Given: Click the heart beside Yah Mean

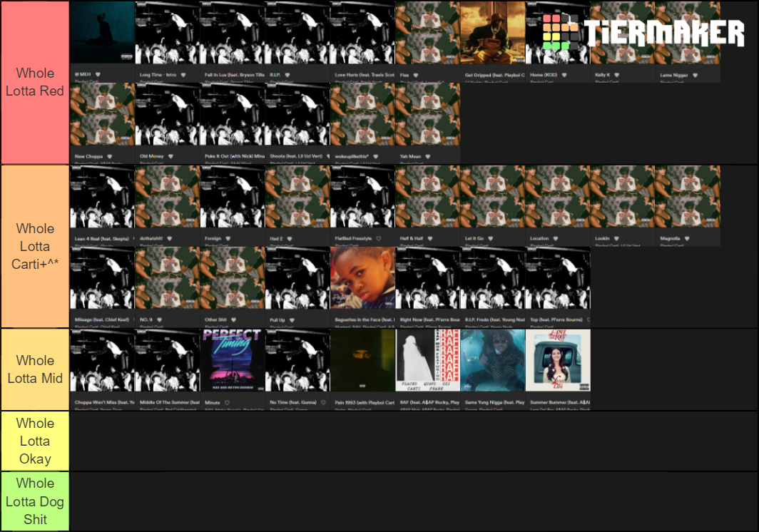Looking at the screenshot, I should tap(427, 156).
